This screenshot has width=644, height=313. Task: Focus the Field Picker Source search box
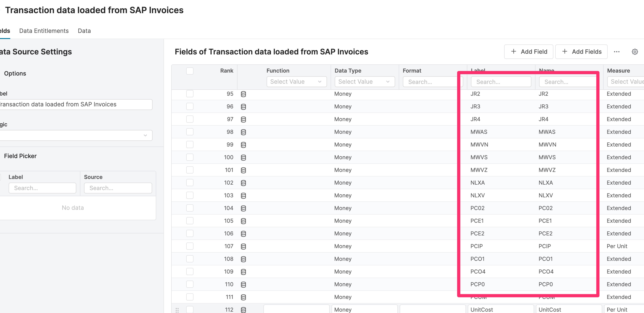coord(118,188)
